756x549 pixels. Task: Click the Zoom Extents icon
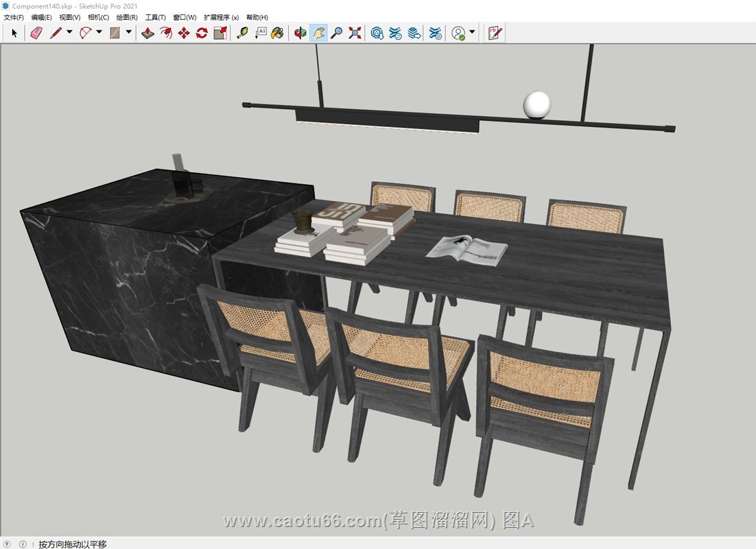coord(355,32)
